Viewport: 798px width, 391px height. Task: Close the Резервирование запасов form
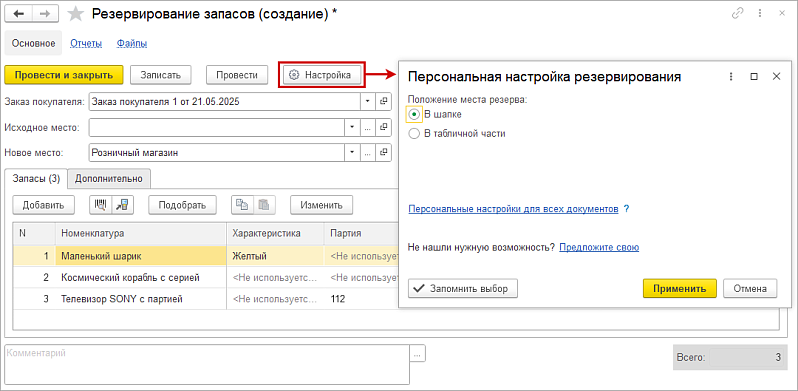[x=782, y=14]
